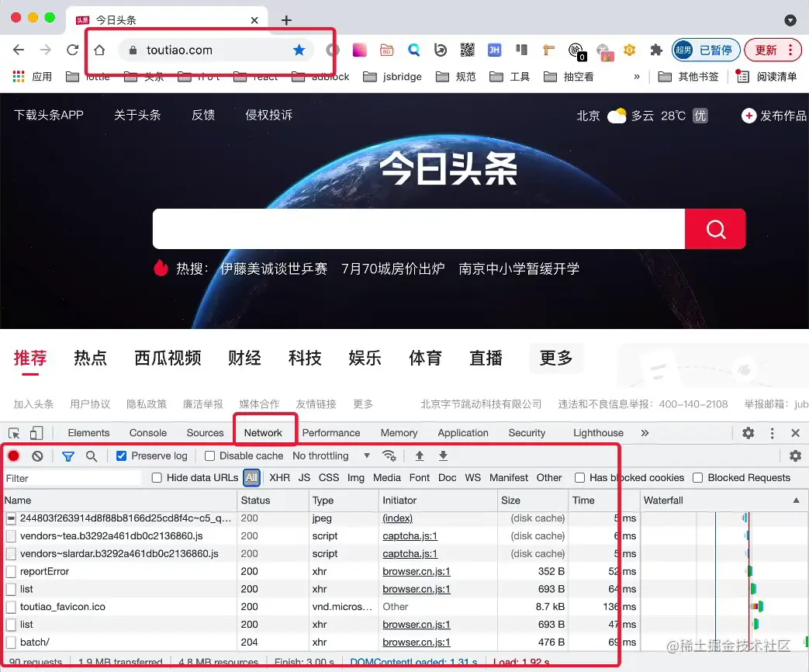Image resolution: width=809 pixels, height=672 pixels.
Task: Open a new browser tab with plus
Action: [286, 20]
